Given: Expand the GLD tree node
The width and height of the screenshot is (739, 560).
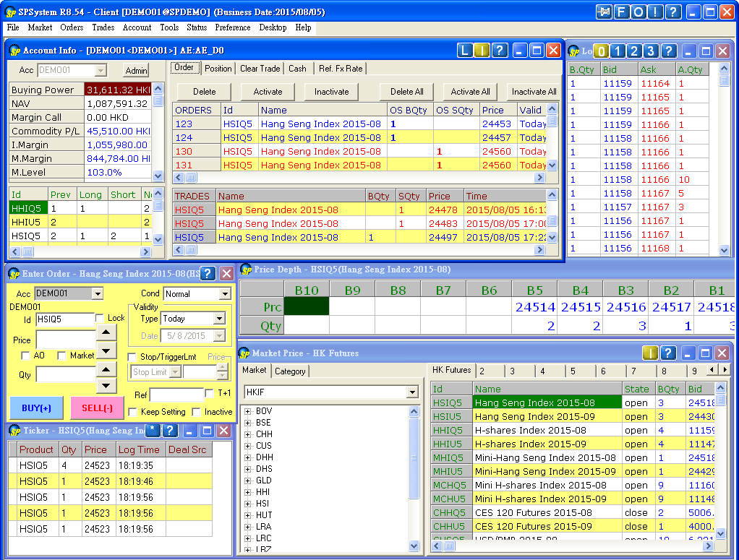Looking at the screenshot, I should pos(247,481).
